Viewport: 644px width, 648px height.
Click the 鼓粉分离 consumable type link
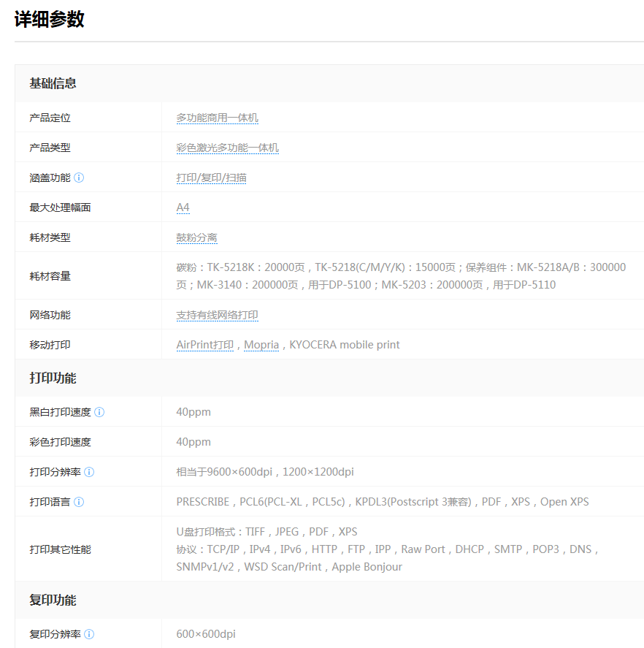point(196,237)
